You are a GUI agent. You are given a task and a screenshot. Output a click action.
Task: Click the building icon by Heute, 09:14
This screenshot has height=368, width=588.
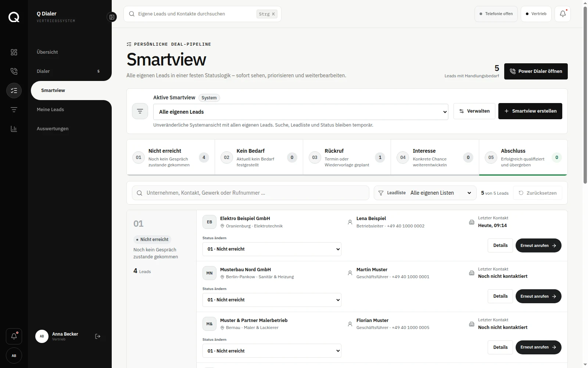point(472,222)
